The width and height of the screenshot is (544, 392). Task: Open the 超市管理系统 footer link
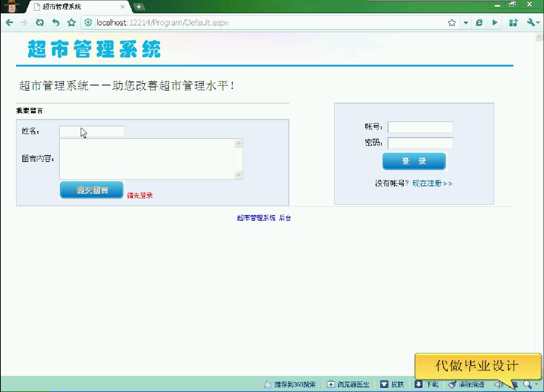pos(256,218)
